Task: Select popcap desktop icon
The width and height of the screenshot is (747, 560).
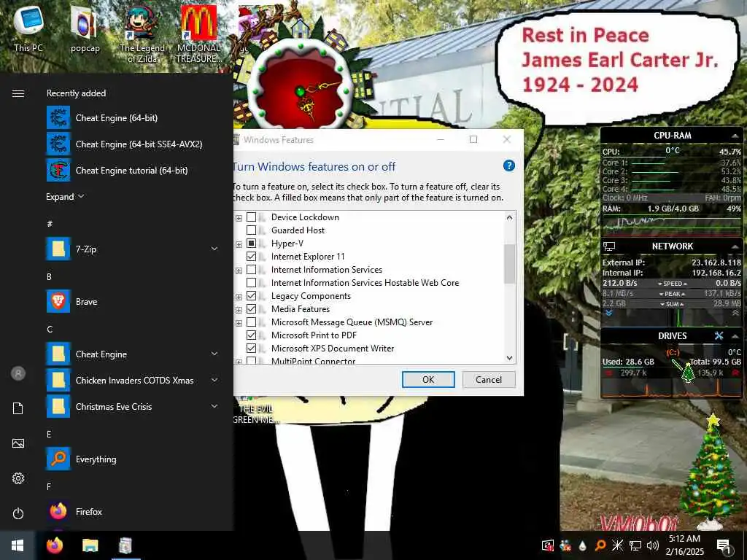Action: pos(85,29)
